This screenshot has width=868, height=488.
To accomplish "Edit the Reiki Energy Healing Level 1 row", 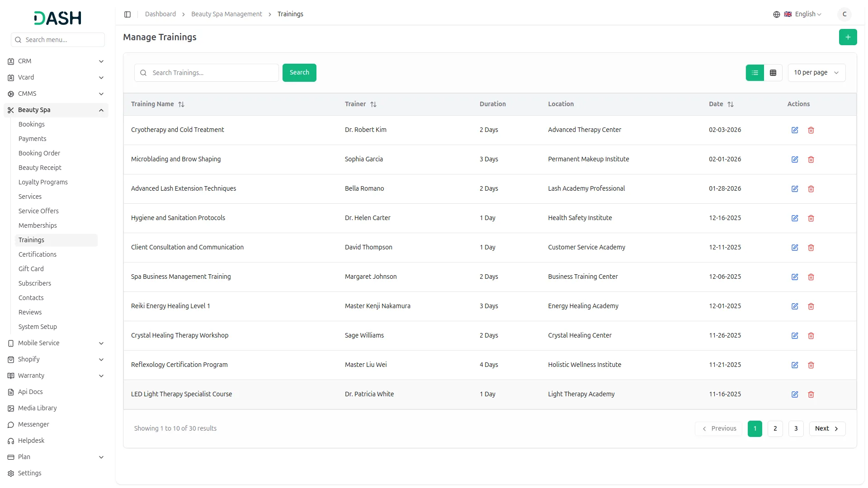I will click(x=794, y=306).
